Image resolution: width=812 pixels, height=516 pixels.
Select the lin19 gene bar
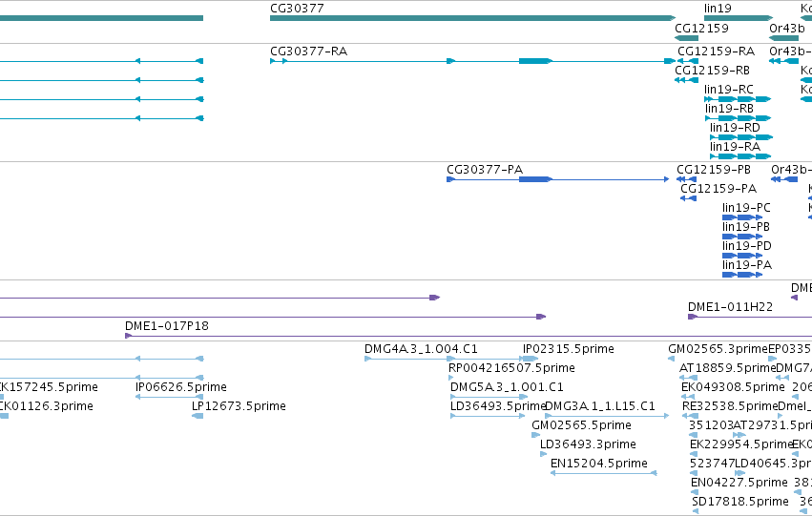tap(739, 19)
